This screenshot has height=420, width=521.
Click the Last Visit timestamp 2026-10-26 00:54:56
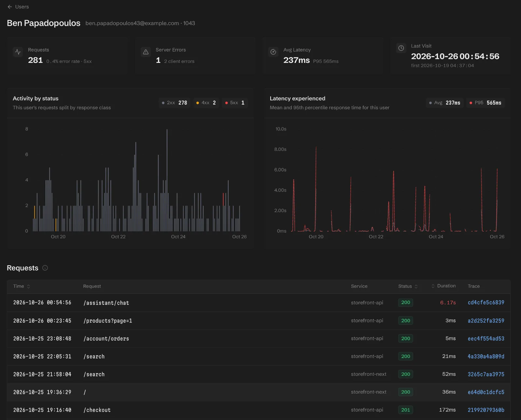455,56
